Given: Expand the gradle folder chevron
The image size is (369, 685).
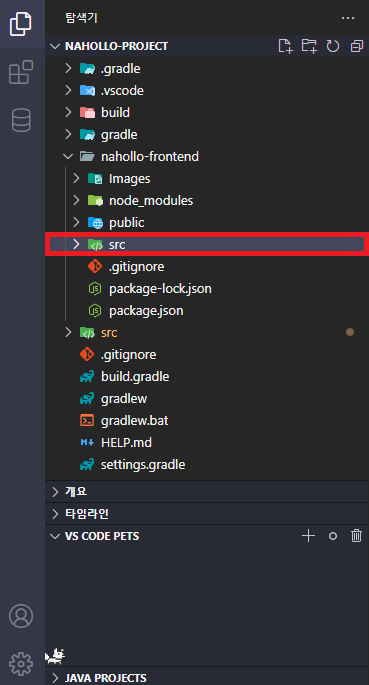Looking at the screenshot, I should [68, 135].
